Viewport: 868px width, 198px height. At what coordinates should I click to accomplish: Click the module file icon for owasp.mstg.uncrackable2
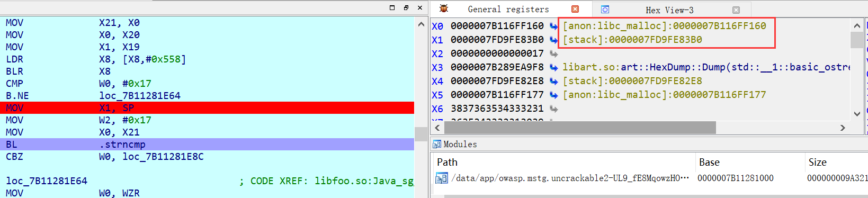[x=441, y=178]
